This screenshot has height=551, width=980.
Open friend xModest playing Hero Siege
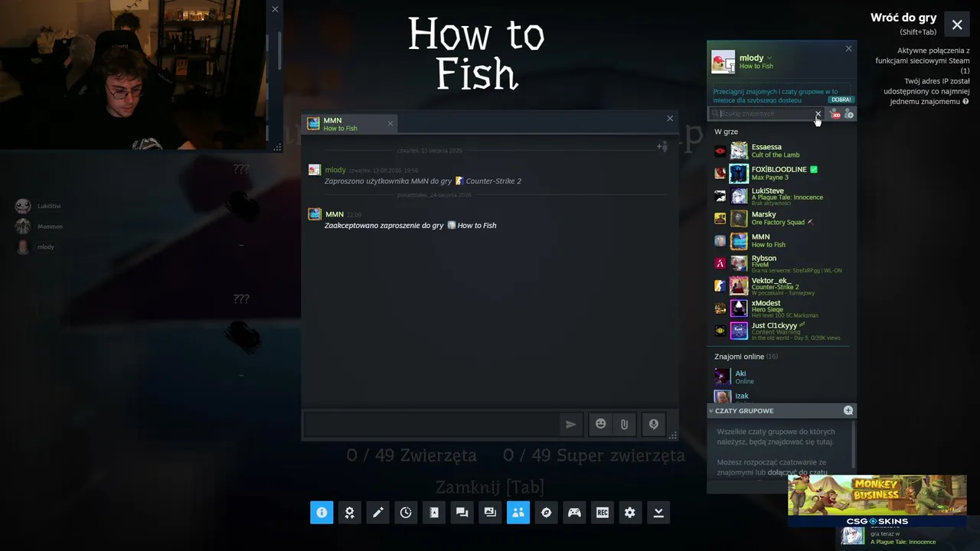click(x=781, y=308)
